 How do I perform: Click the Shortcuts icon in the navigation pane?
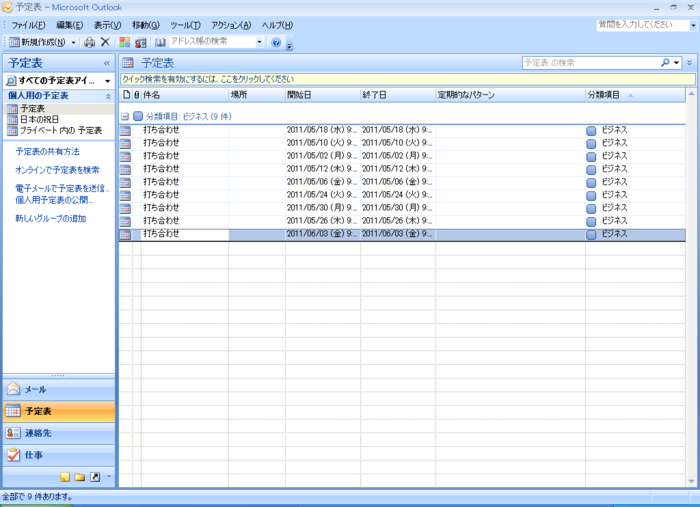(x=95, y=477)
